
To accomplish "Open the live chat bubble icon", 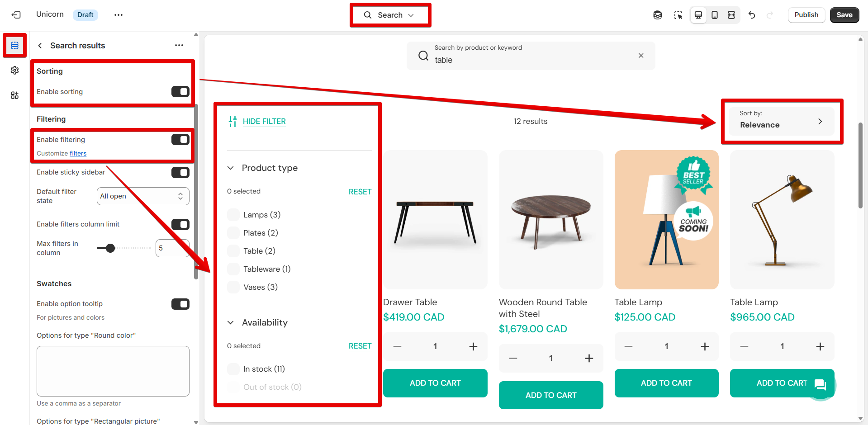I will point(820,385).
